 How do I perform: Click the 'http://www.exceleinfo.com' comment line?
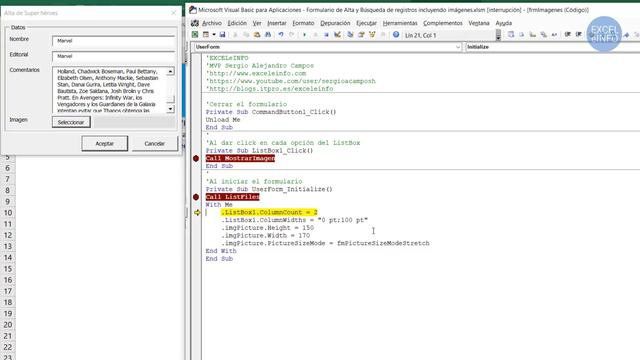(256, 73)
